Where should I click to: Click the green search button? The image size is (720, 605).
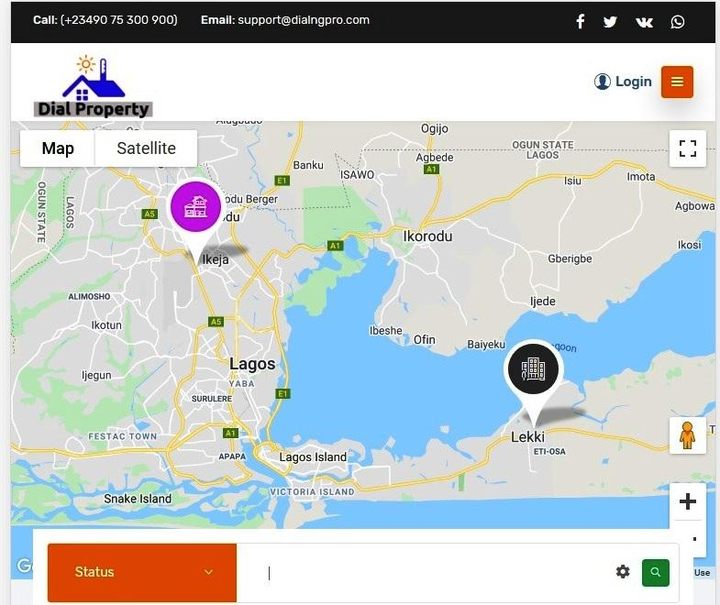(655, 572)
